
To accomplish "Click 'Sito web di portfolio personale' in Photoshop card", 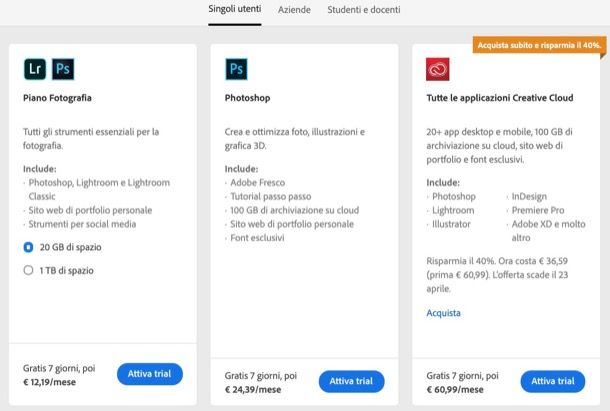I will coord(292,224).
